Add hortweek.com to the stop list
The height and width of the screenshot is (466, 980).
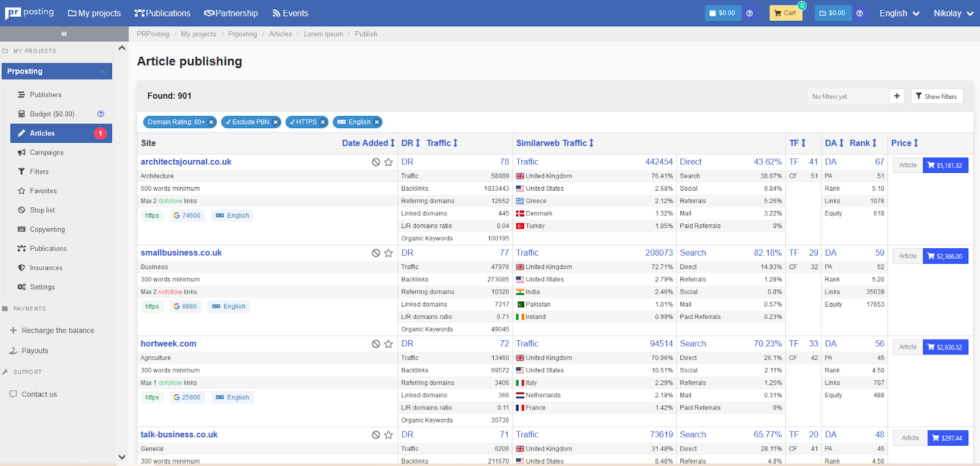pyautogui.click(x=376, y=344)
